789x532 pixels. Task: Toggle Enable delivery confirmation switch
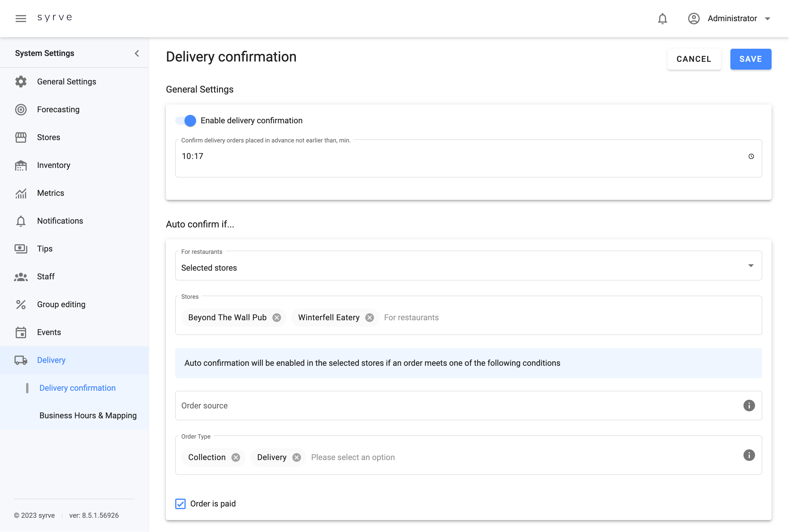point(186,120)
